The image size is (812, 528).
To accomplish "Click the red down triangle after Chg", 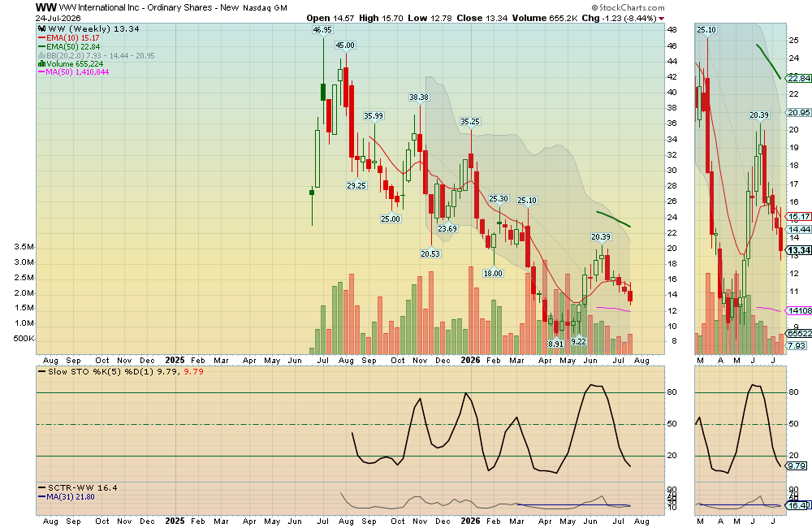I will tap(661, 19).
